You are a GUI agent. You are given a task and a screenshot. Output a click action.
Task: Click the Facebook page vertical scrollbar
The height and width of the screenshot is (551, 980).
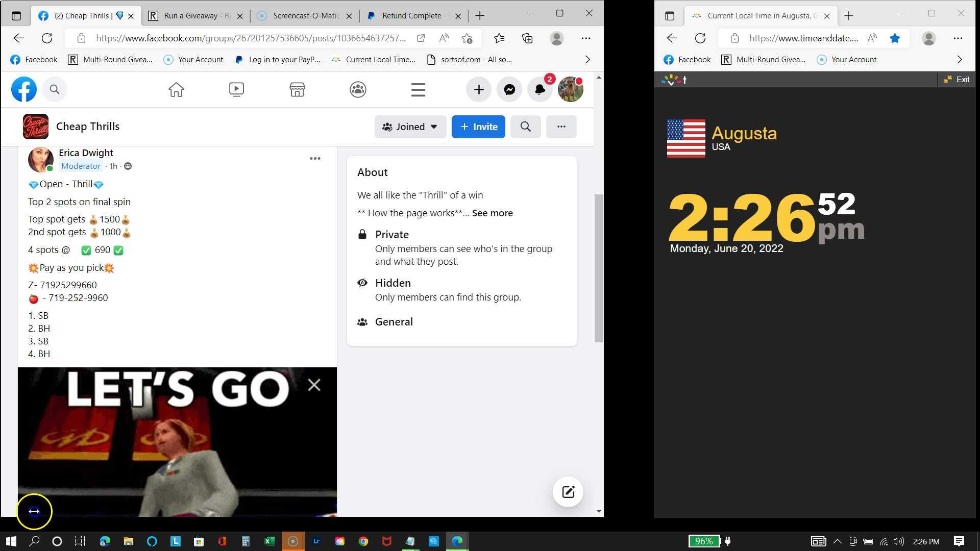point(599,268)
